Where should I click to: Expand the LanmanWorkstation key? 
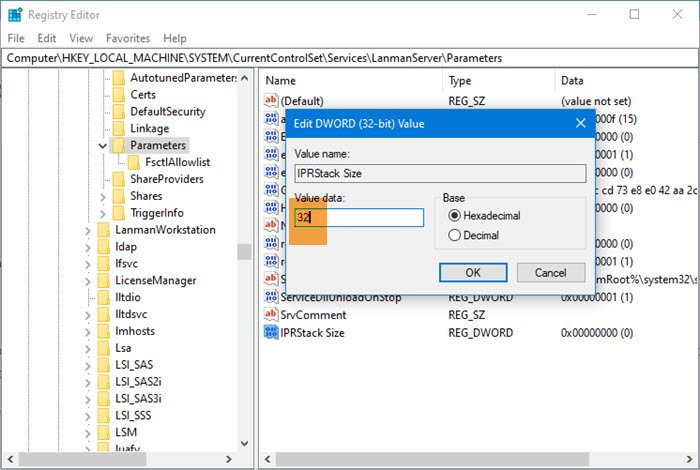tap(88, 231)
